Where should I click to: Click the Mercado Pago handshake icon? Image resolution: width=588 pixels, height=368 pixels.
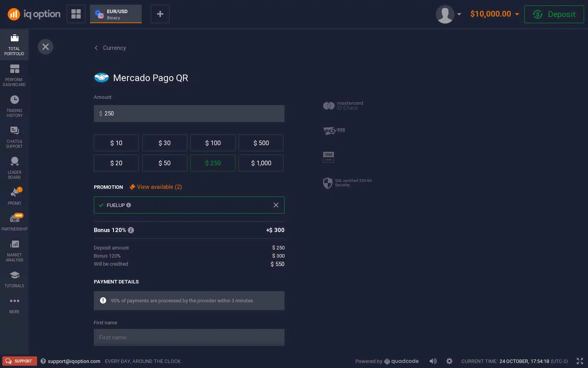102,78
